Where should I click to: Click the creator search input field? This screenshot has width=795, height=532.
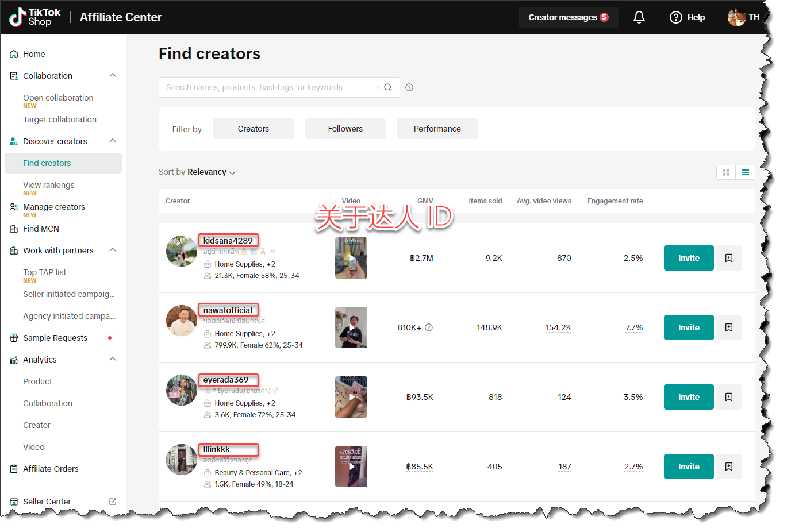click(267, 87)
